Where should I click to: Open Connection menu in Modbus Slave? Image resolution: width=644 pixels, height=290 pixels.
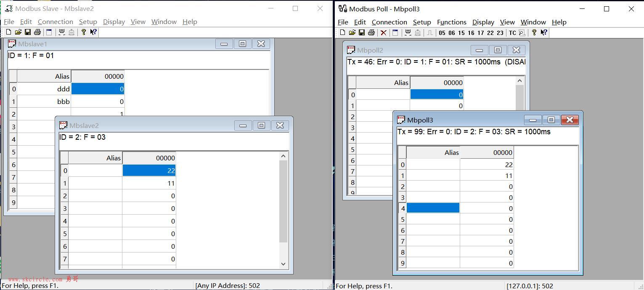56,22
